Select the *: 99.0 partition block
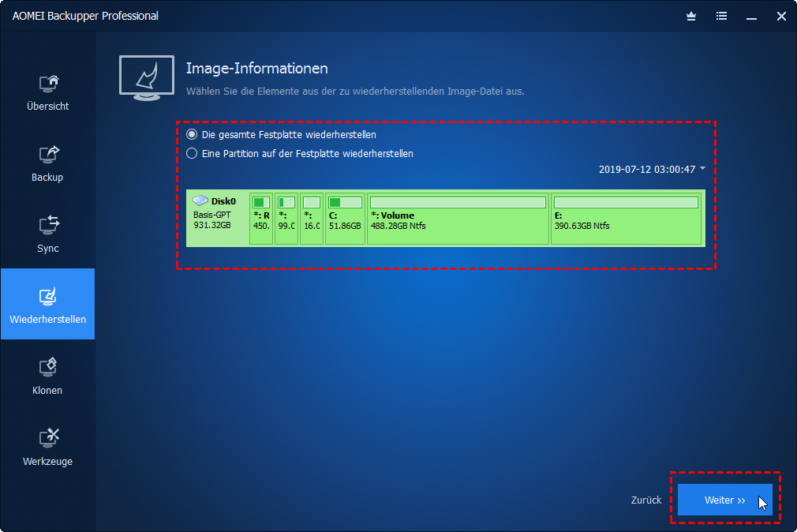 [286, 219]
